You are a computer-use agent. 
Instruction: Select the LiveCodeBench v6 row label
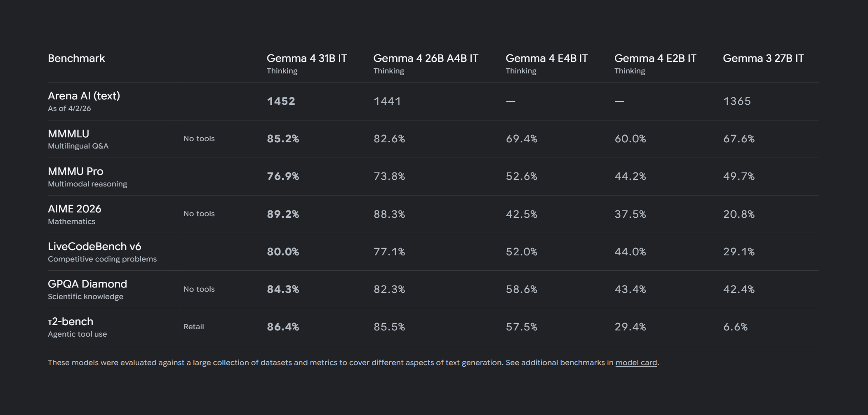(94, 247)
